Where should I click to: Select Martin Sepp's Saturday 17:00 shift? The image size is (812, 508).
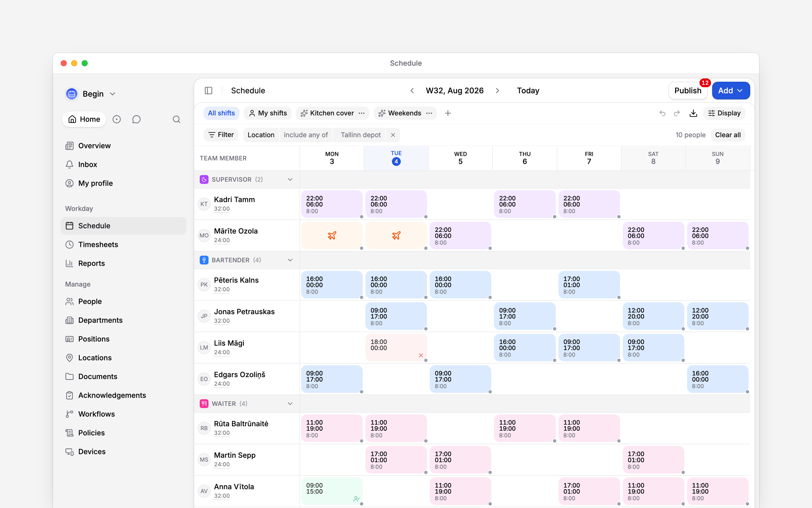point(653,460)
